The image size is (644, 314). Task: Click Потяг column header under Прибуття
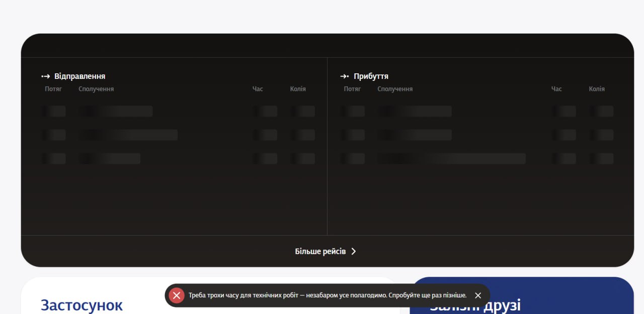point(352,89)
